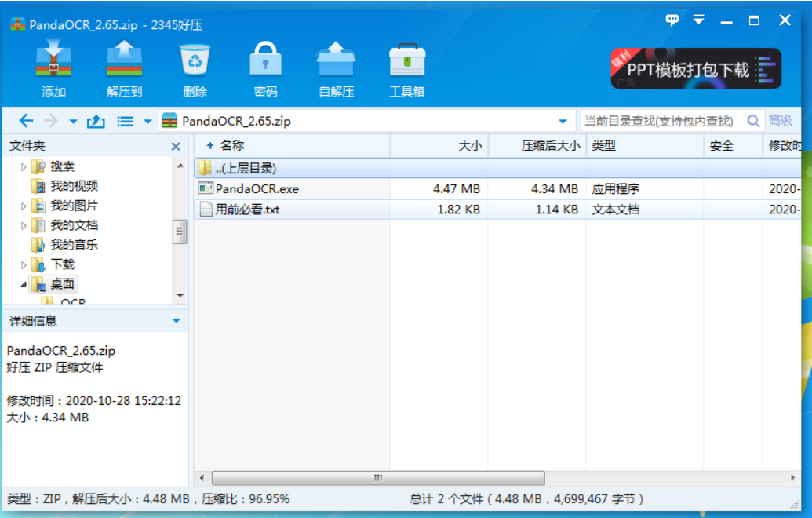Click the 1.14 KB compressed size cell
This screenshot has width=812, height=518.
click(x=557, y=210)
